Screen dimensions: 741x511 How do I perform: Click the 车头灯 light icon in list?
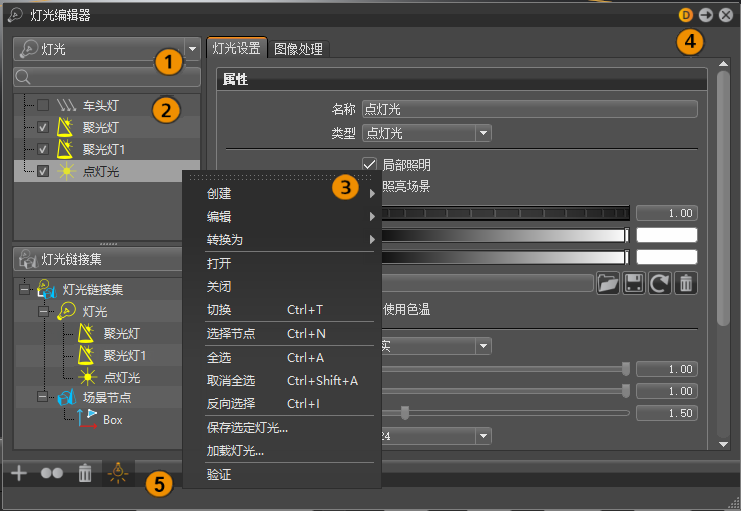click(x=66, y=105)
